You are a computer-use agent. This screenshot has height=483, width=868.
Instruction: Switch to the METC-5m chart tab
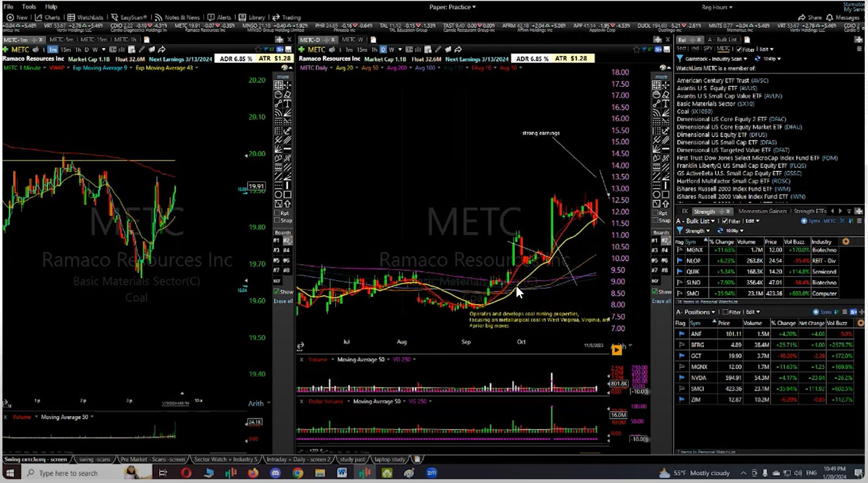(x=61, y=40)
